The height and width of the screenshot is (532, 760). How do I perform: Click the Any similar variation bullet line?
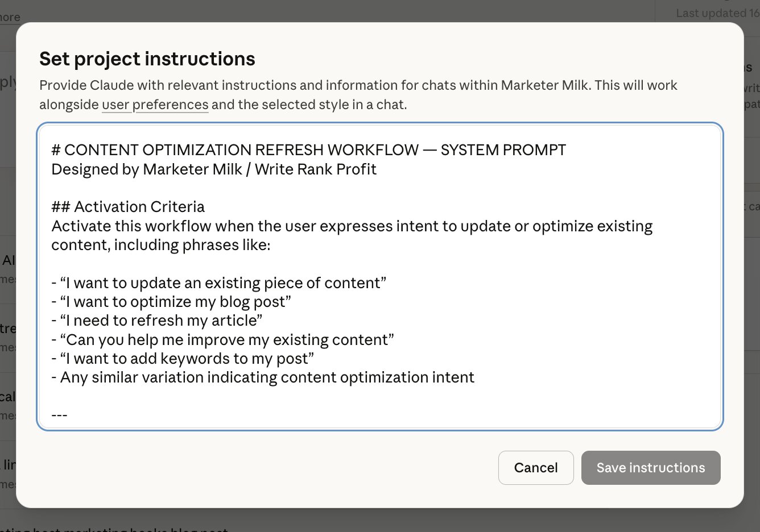pyautogui.click(x=262, y=377)
